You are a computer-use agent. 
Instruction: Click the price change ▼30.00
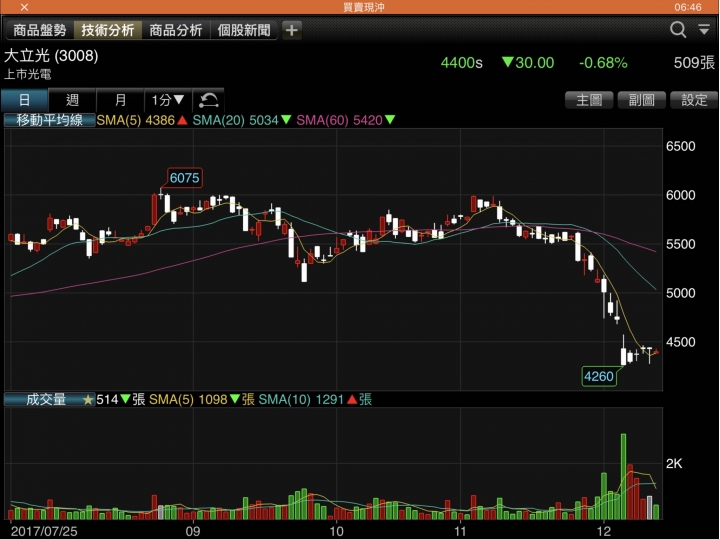pos(528,62)
